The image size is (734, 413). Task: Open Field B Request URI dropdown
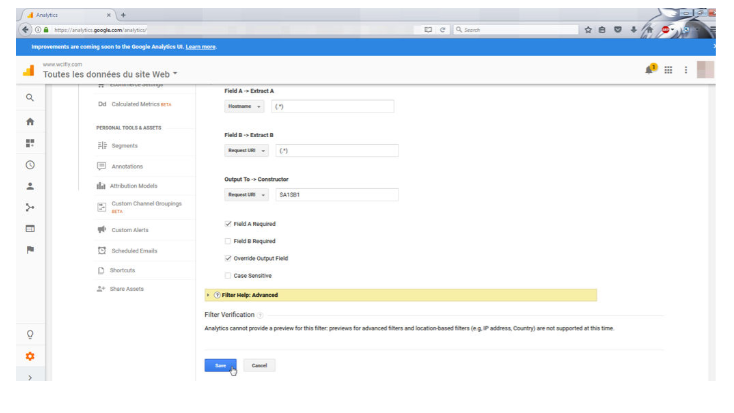pos(246,150)
